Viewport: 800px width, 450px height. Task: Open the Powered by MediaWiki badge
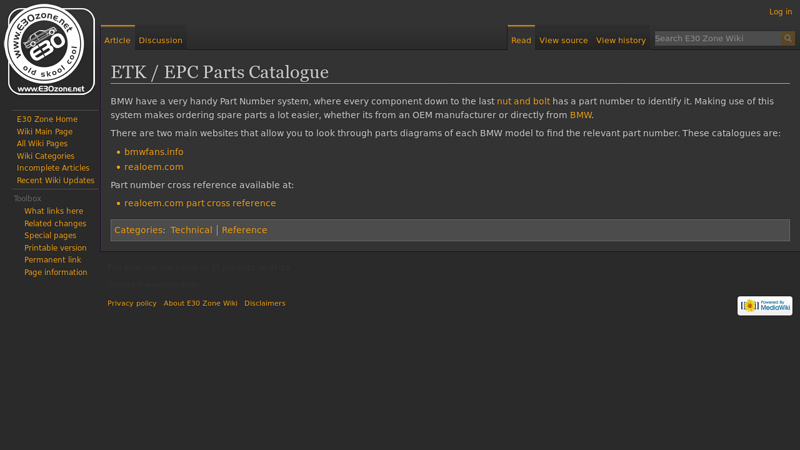click(x=764, y=306)
